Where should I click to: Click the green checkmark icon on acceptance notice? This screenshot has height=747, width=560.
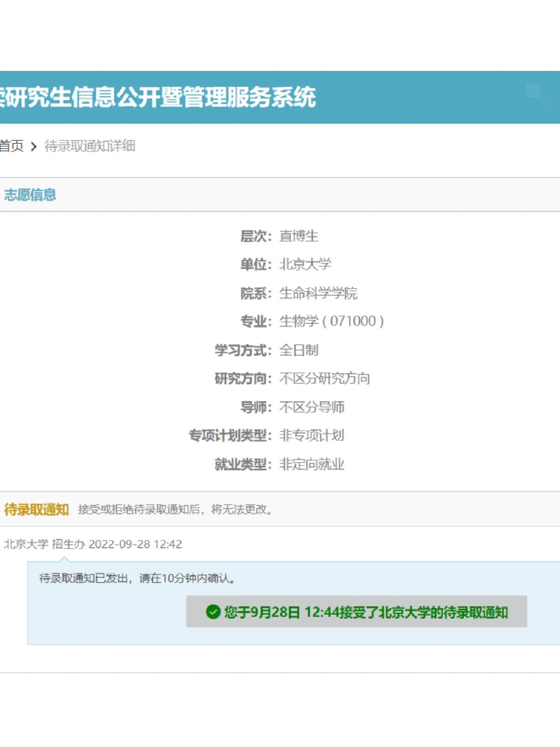(x=213, y=612)
